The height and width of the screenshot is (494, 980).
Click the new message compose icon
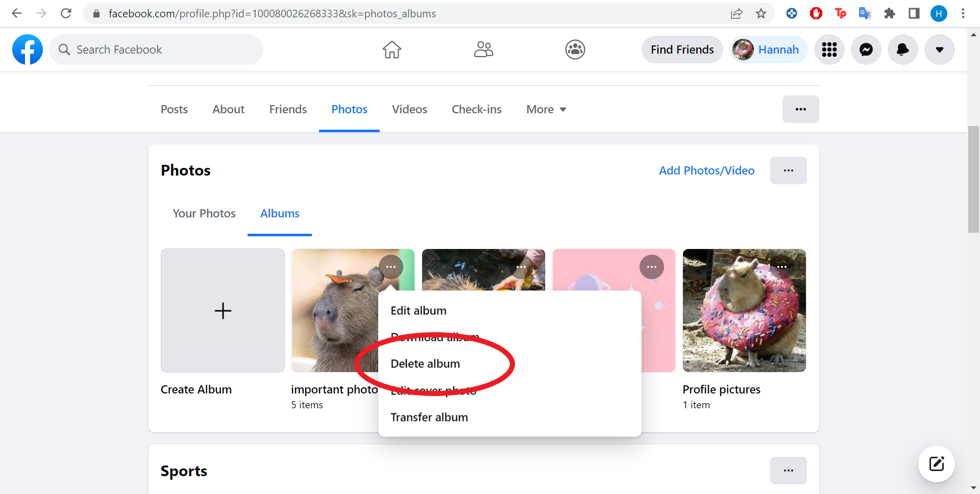click(937, 464)
